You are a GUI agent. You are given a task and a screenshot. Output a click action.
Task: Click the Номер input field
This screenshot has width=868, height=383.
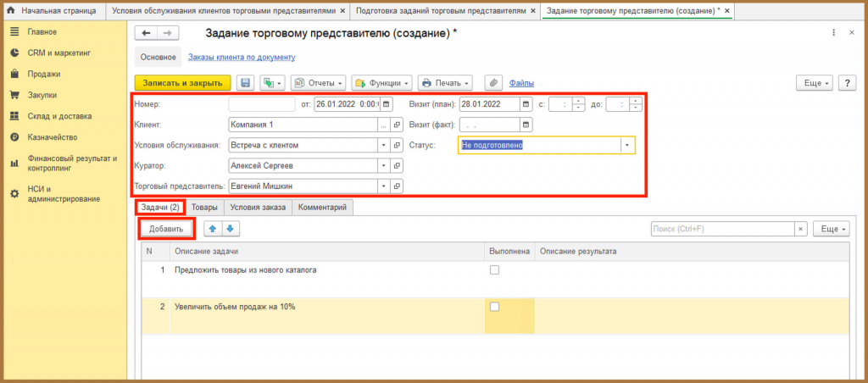point(262,104)
